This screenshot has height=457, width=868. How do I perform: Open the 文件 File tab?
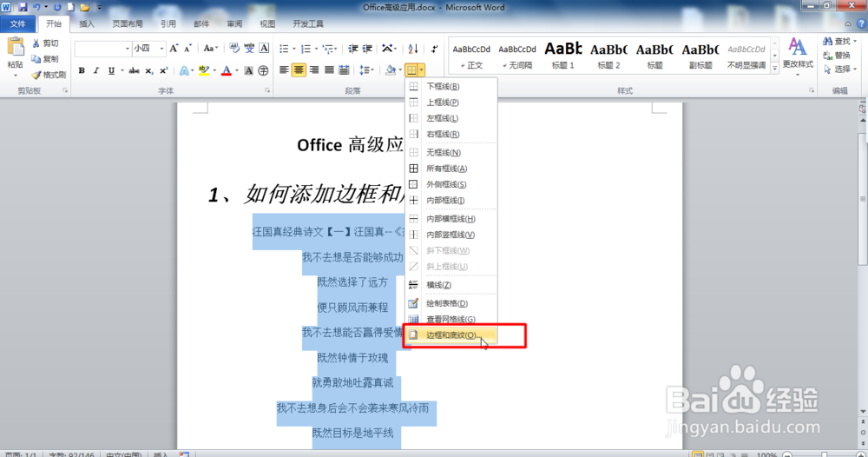click(x=17, y=23)
